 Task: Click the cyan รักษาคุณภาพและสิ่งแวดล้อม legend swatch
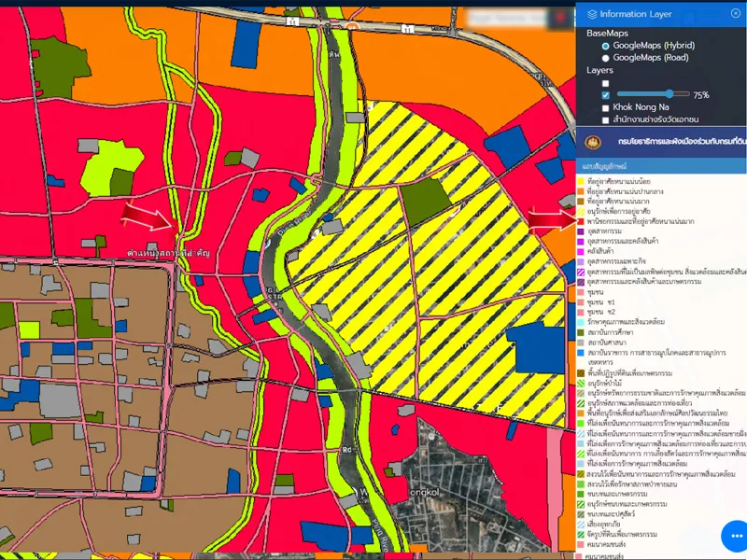[x=580, y=322]
